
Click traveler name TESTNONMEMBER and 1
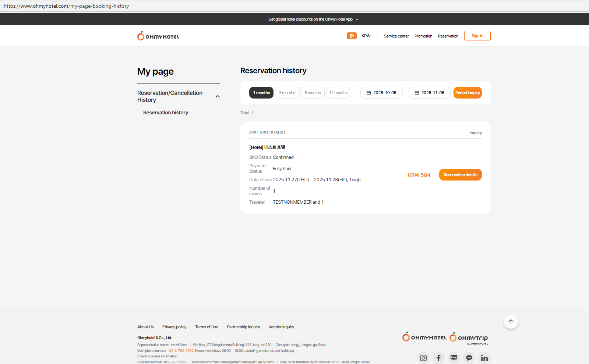click(x=298, y=202)
